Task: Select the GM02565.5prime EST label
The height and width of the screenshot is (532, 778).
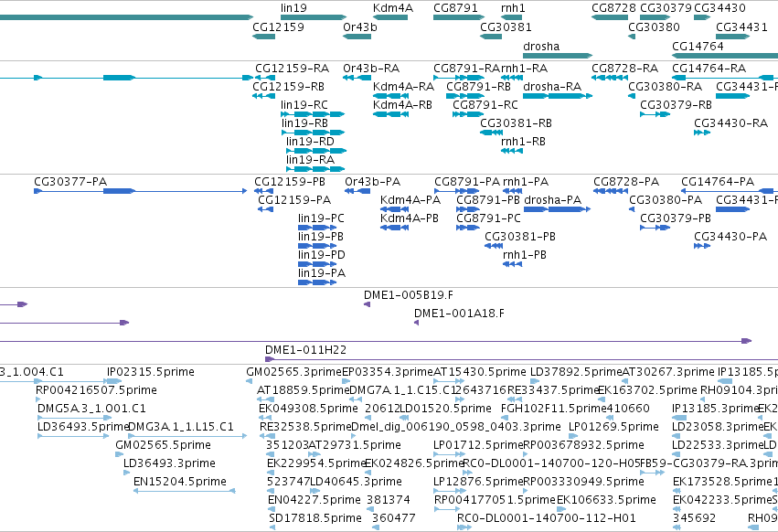Action: pos(164,445)
